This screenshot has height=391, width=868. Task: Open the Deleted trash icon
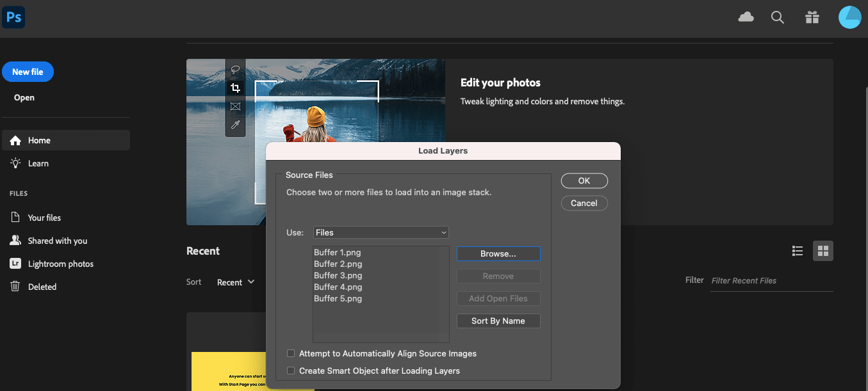(x=15, y=286)
